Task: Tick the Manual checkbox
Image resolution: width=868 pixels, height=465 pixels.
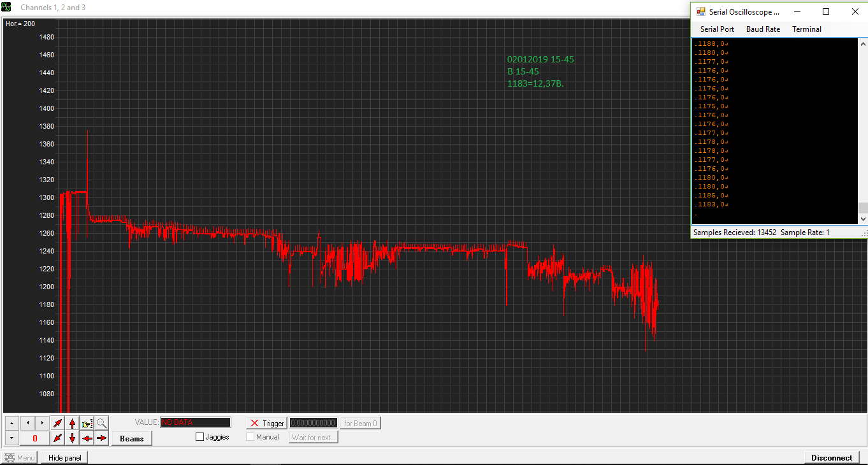Action: click(250, 437)
